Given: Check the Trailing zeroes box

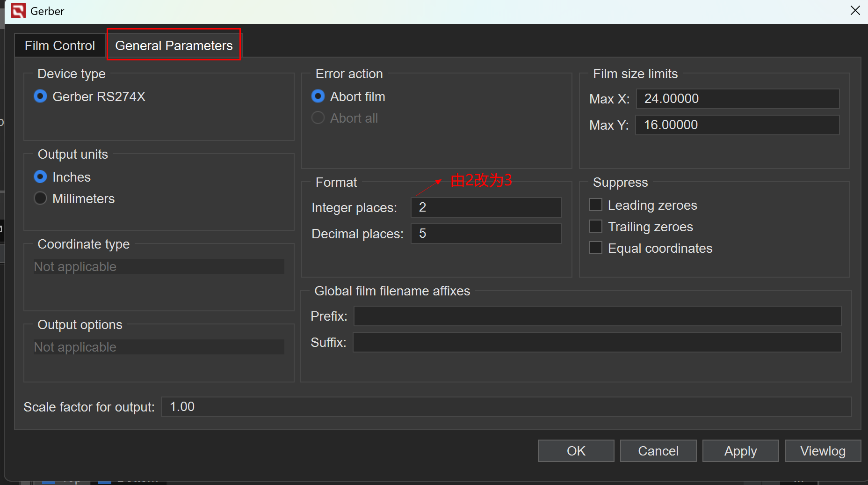Looking at the screenshot, I should coord(596,227).
